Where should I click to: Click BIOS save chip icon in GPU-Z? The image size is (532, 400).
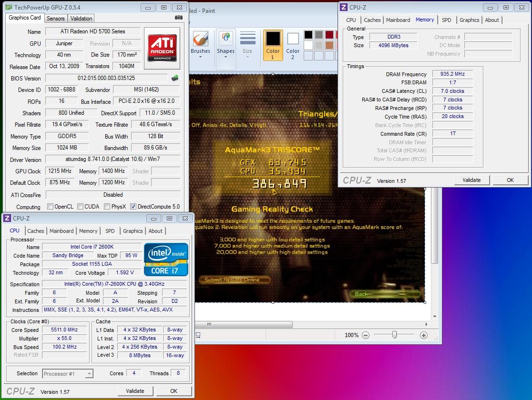point(175,78)
